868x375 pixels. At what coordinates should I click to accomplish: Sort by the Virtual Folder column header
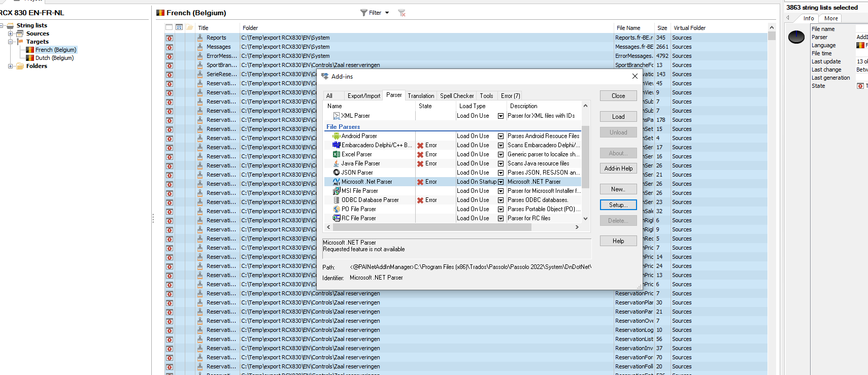(689, 28)
